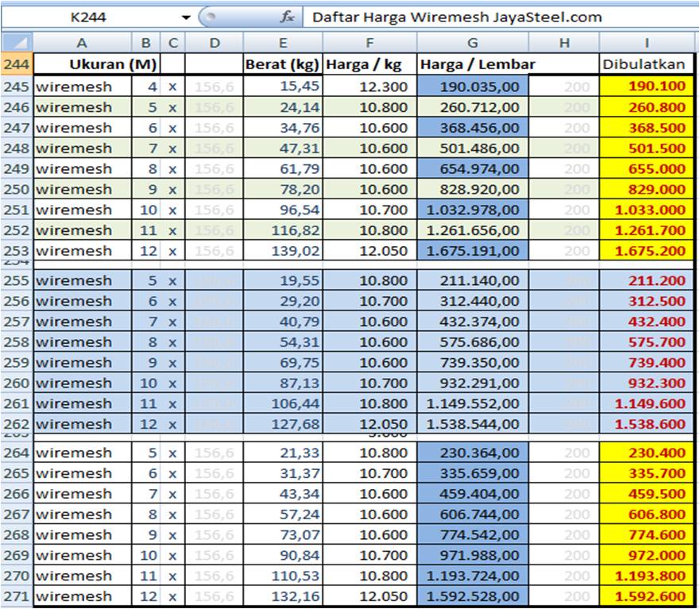Select cell with value 1.675.191,00
Viewport: 700px width, 609px height.
(x=473, y=251)
